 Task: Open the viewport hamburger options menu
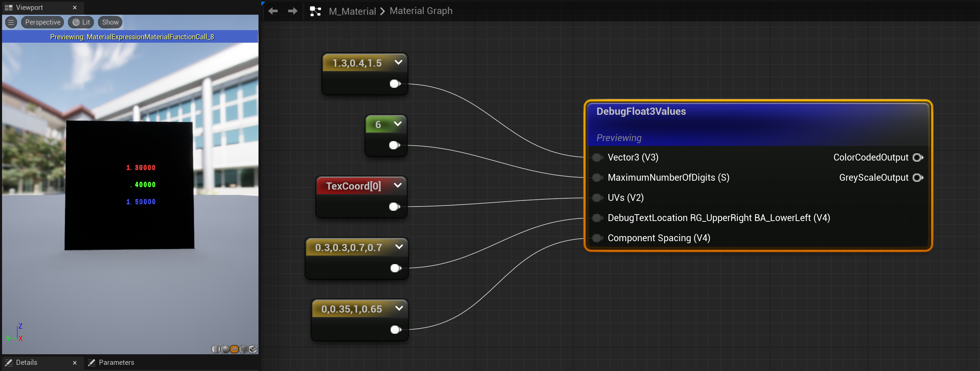[11, 22]
